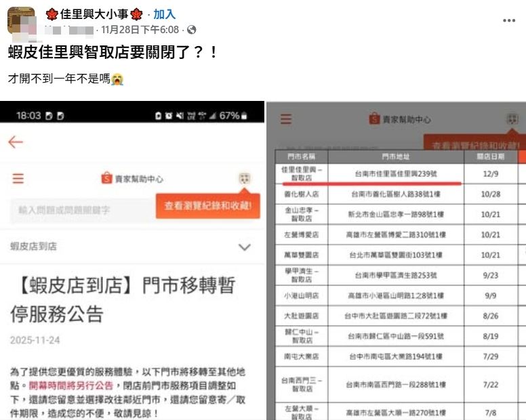Click closing date 8/19
The height and width of the screenshot is (420, 526).
491,336
